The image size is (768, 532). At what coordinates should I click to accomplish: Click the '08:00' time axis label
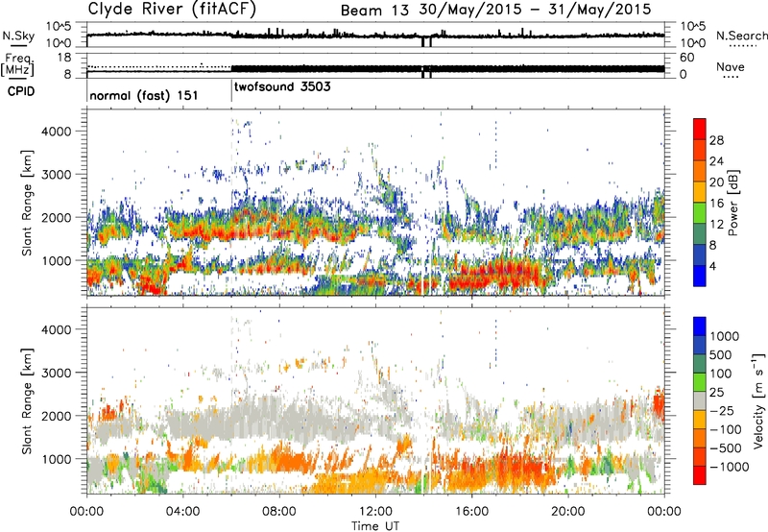tap(279, 511)
